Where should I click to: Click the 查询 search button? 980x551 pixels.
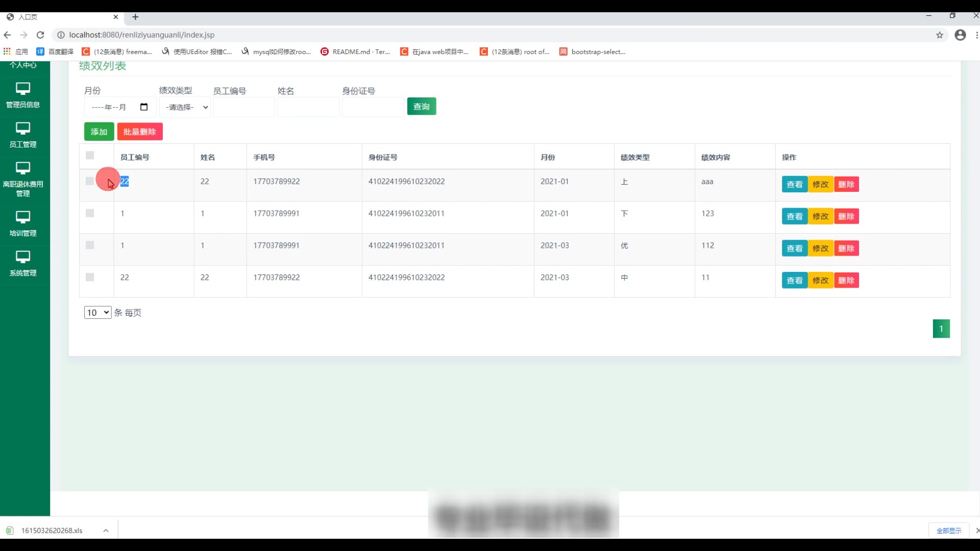click(422, 106)
